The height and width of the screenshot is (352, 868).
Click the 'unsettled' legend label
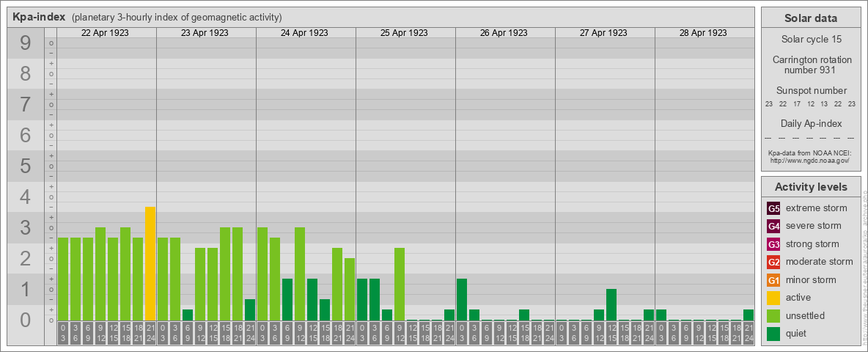click(806, 315)
